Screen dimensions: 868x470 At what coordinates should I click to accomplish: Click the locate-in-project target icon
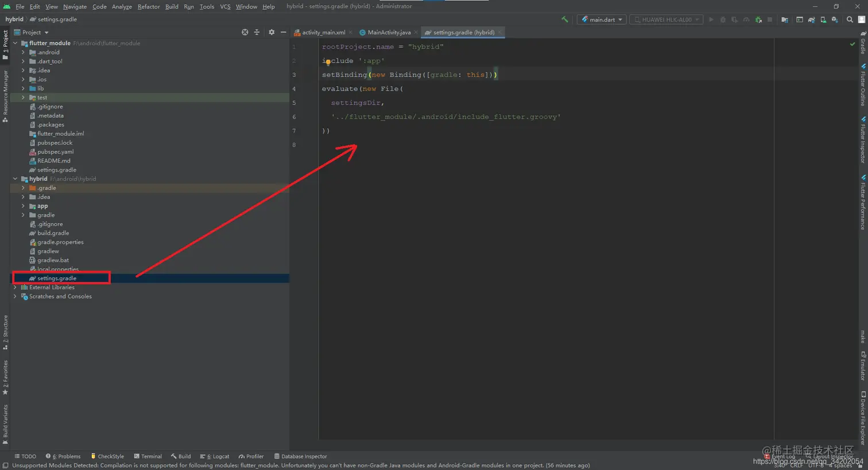point(245,32)
